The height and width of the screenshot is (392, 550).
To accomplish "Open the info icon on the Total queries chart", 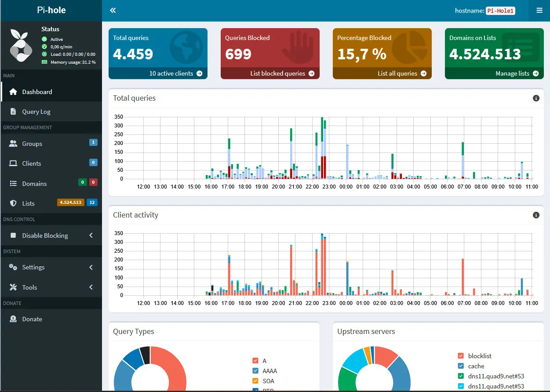I will (x=536, y=98).
